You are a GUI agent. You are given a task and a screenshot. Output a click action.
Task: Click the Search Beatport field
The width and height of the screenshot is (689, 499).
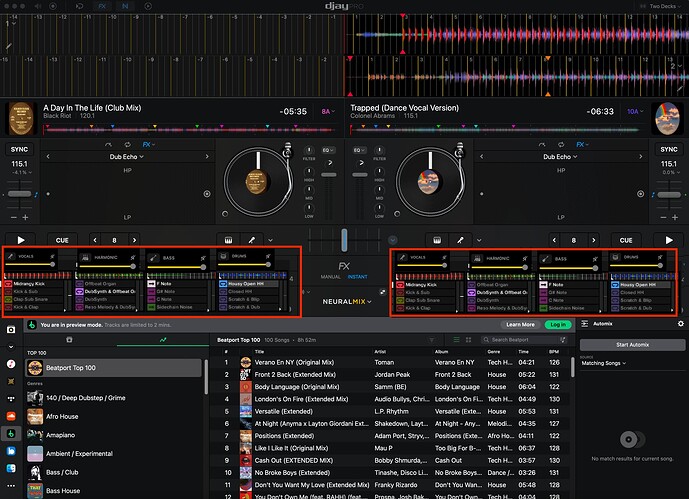pyautogui.click(x=525, y=340)
